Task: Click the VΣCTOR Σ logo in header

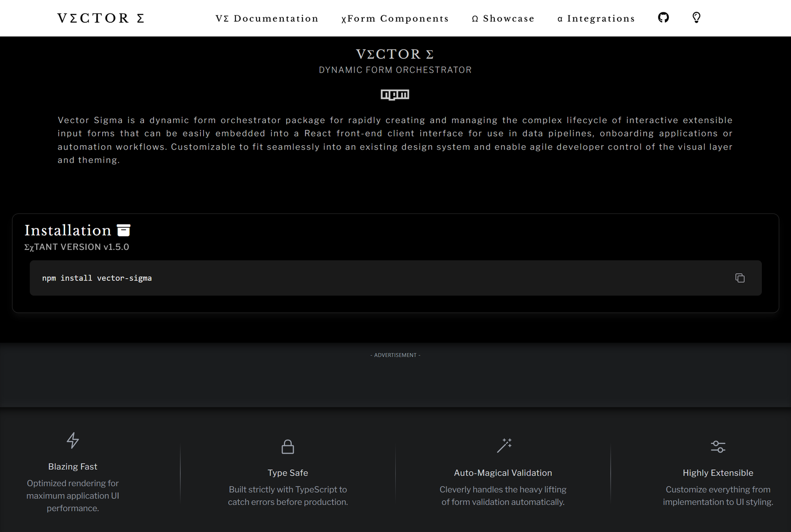Action: pos(101,18)
